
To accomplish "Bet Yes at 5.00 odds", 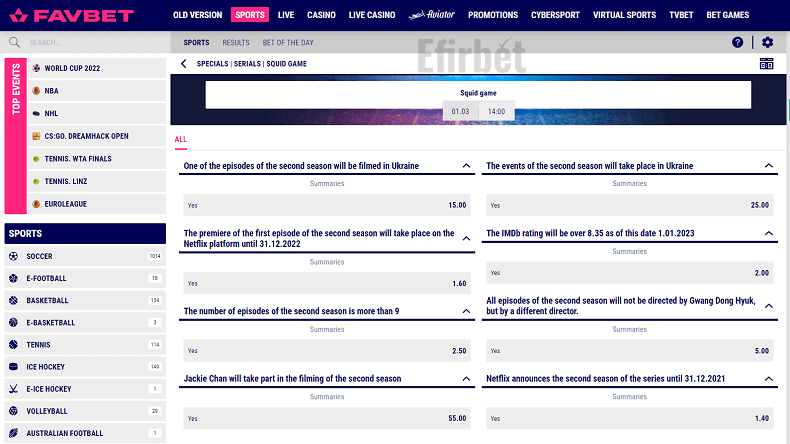I will point(630,351).
